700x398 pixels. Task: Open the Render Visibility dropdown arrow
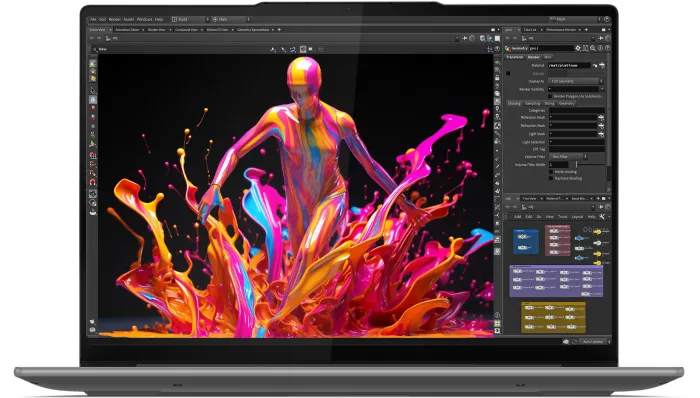click(x=602, y=89)
